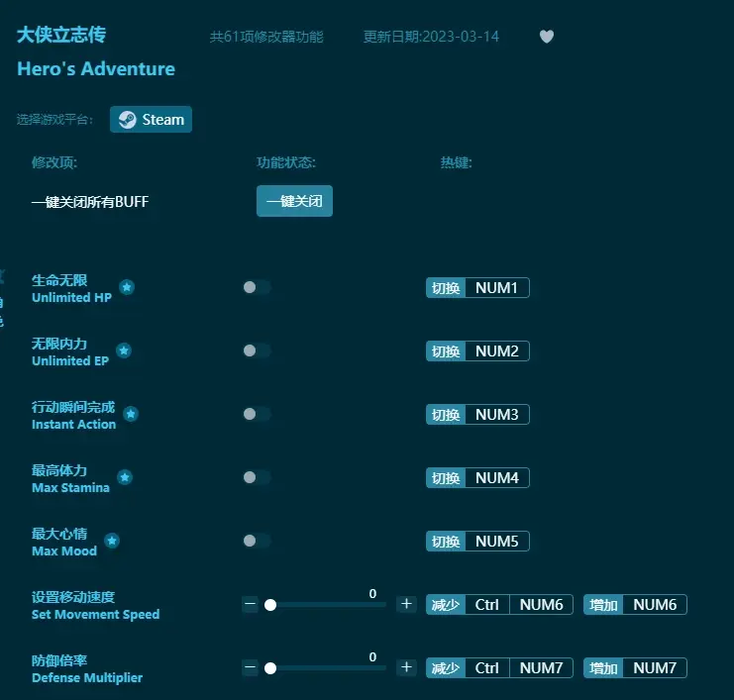Click NUM7 in Defense Multiplier increase hotkey
Viewport: 734px width, 700px height.
tap(655, 668)
